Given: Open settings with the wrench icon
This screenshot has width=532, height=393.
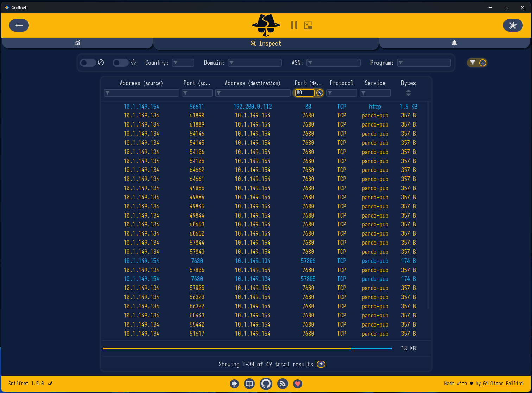Looking at the screenshot, I should click(513, 25).
